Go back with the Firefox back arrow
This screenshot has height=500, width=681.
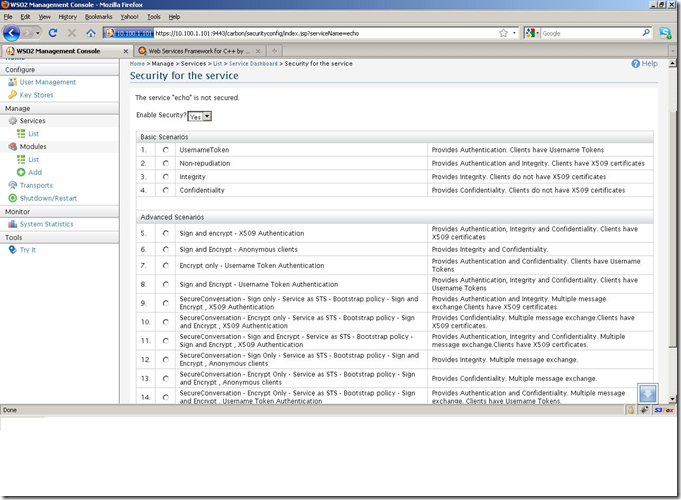11,33
